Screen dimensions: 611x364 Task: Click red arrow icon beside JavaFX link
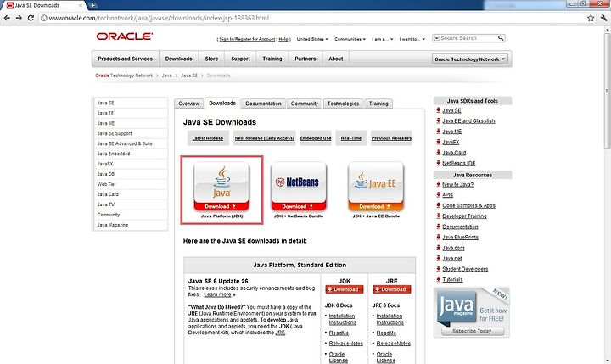click(439, 142)
